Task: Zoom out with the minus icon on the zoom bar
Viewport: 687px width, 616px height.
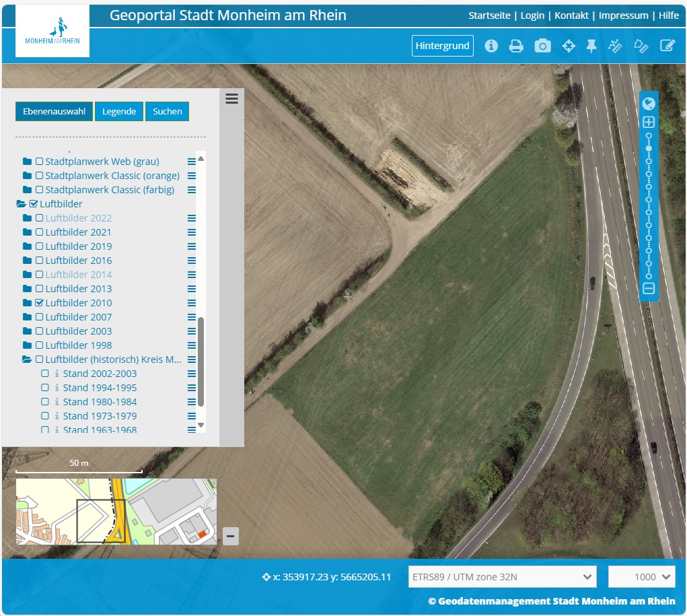Action: click(649, 288)
